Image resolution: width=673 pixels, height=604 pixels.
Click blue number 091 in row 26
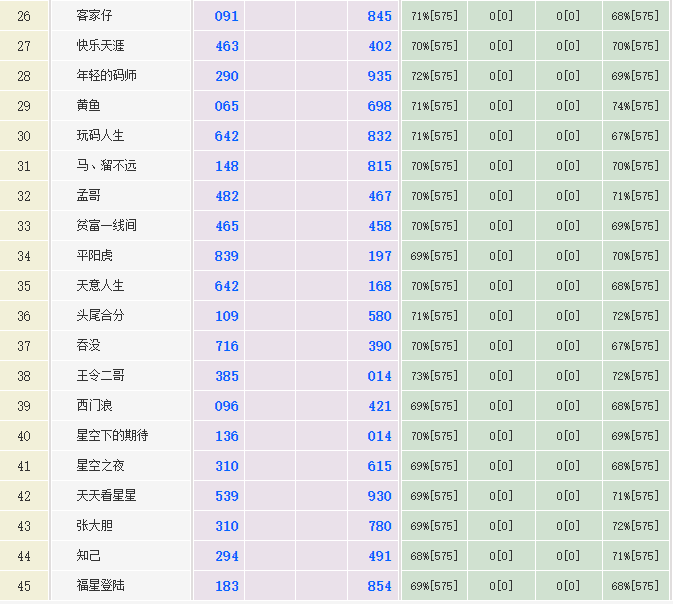(227, 16)
